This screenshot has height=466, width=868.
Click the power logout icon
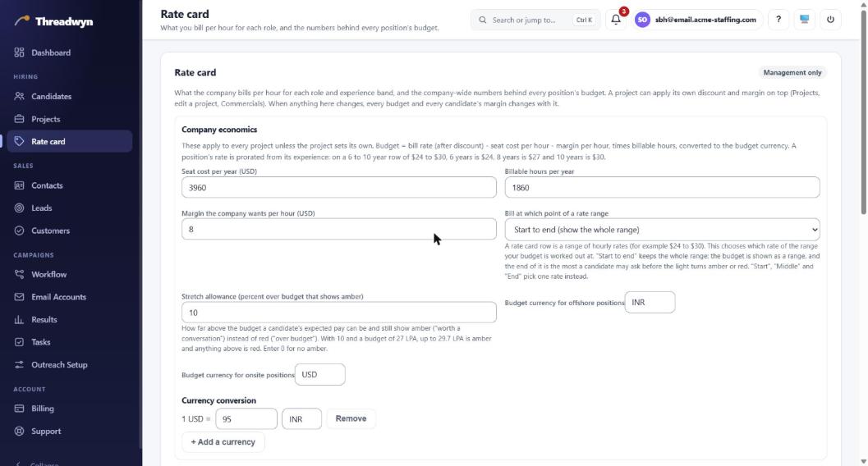(x=830, y=20)
